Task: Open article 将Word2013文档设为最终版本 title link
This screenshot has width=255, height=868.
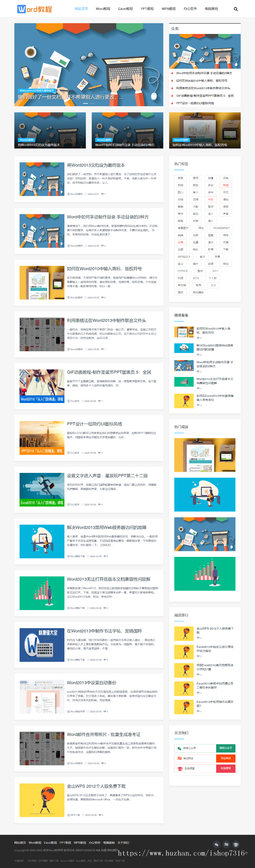Action: point(96,165)
